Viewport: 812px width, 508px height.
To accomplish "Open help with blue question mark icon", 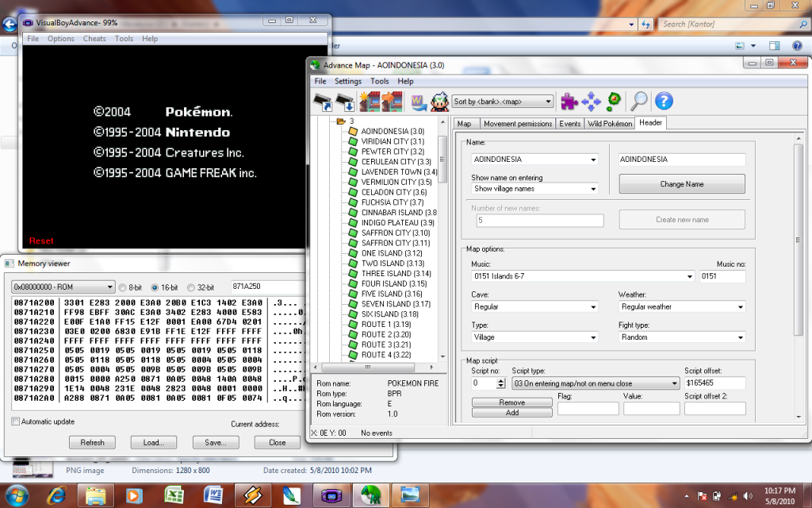I will click(664, 101).
